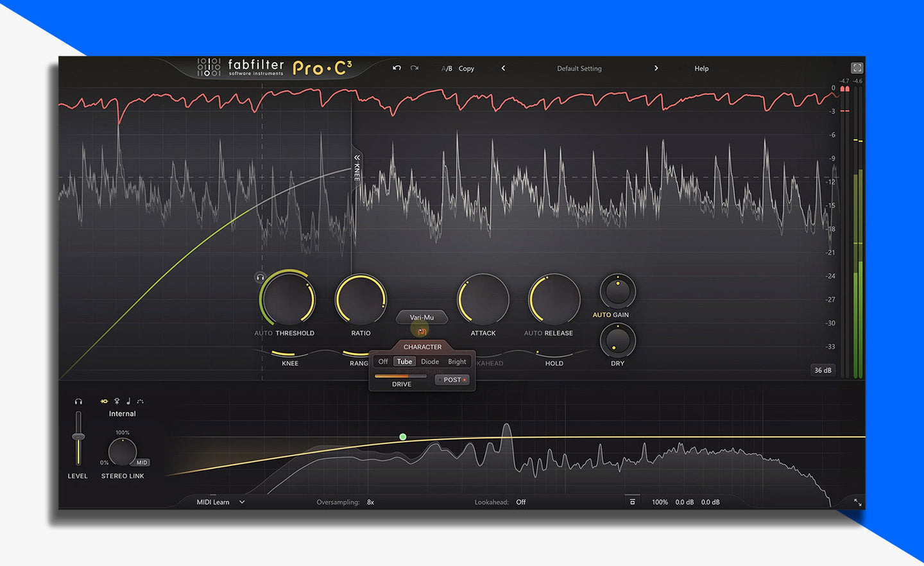Image resolution: width=924 pixels, height=566 pixels.
Task: Click the STEREO LINK knob
Action: (122, 452)
